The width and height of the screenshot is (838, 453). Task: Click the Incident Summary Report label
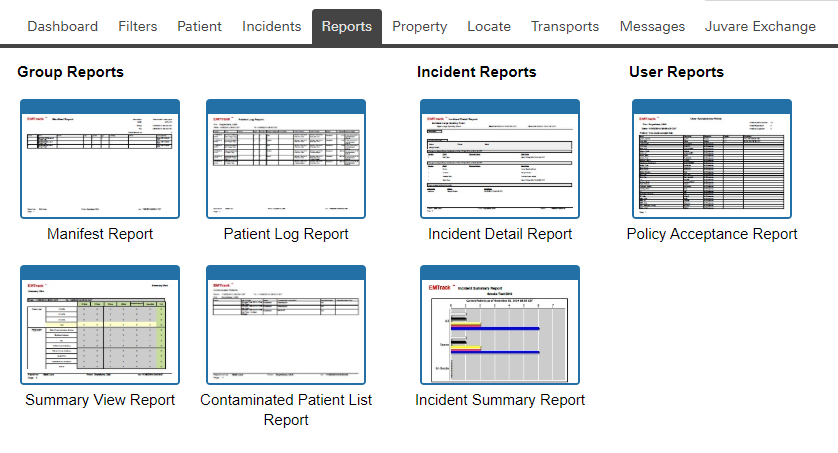500,400
